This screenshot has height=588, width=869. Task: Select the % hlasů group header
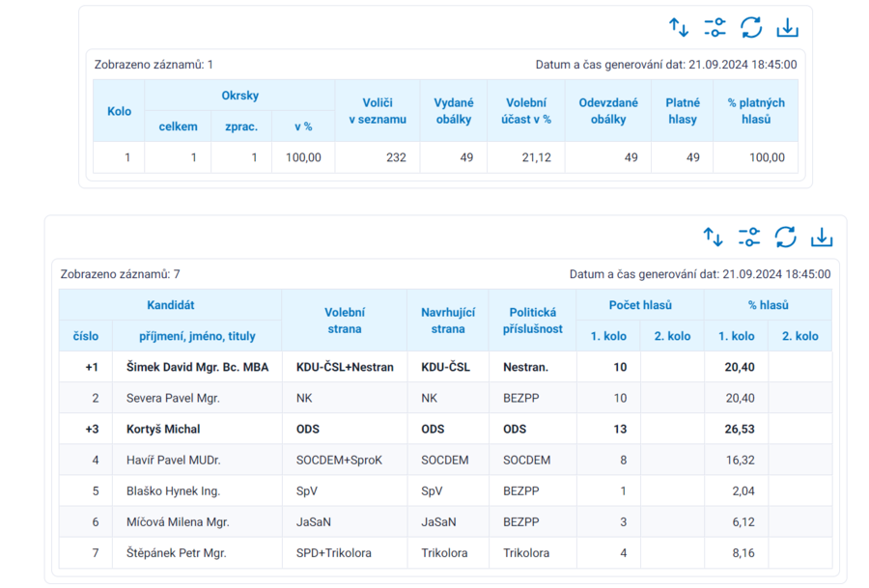point(769,305)
